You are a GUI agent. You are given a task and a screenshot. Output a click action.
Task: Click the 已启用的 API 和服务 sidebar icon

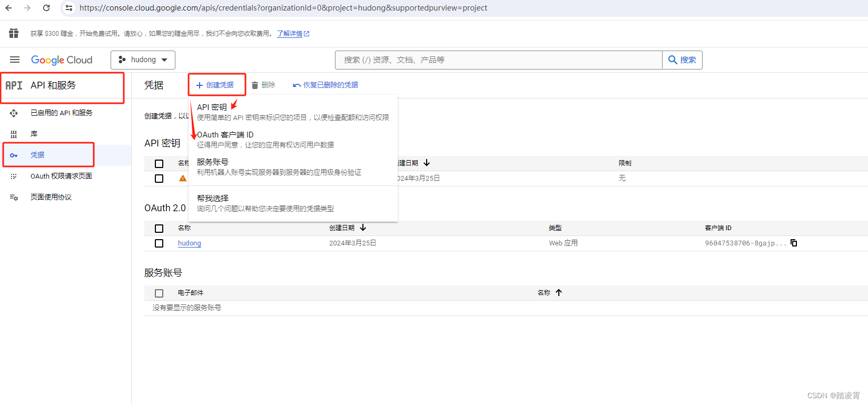coord(14,113)
